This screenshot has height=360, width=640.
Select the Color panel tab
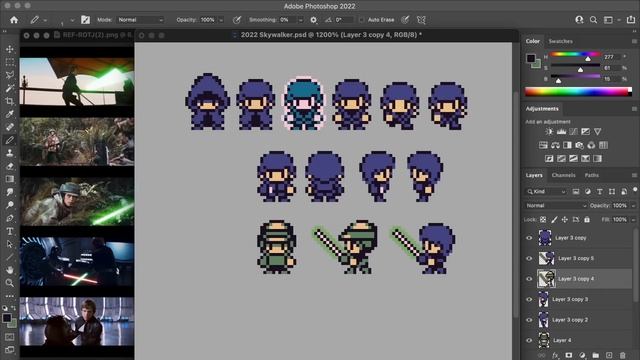point(533,41)
